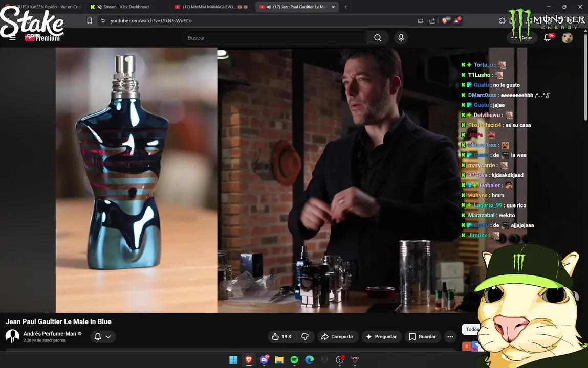Click Marazabal username in chat overlay
This screenshot has width=588, height=368.
(481, 215)
